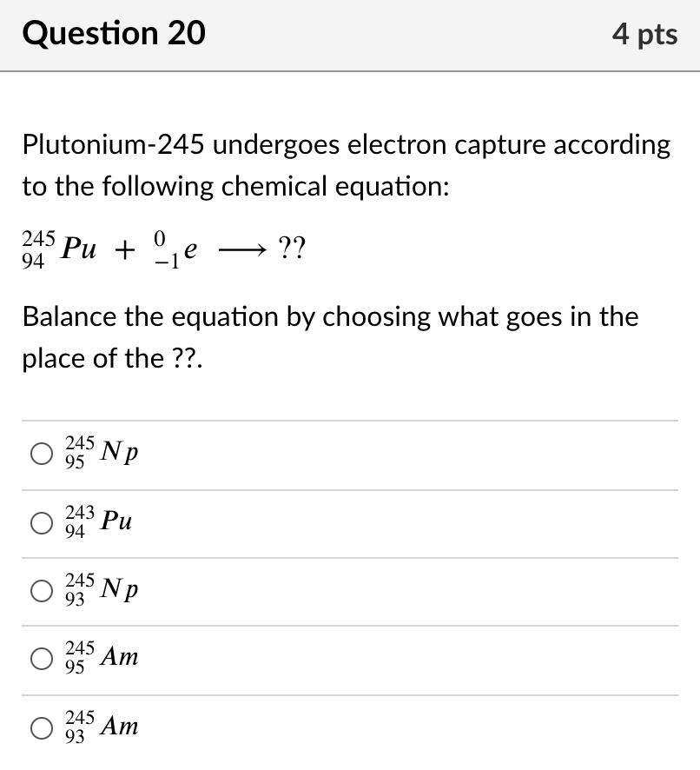Click the Np label with atomic number 95
The image size is (700, 770).
click(x=102, y=454)
